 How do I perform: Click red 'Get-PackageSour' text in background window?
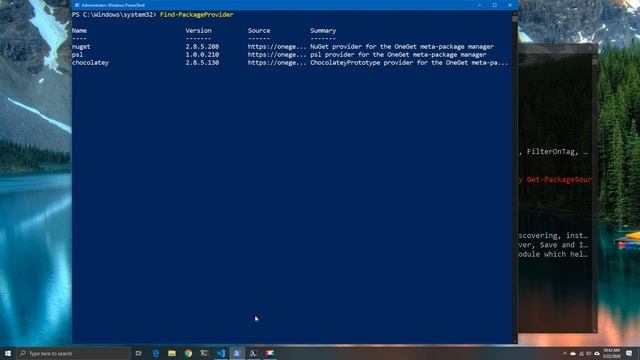coord(559,180)
